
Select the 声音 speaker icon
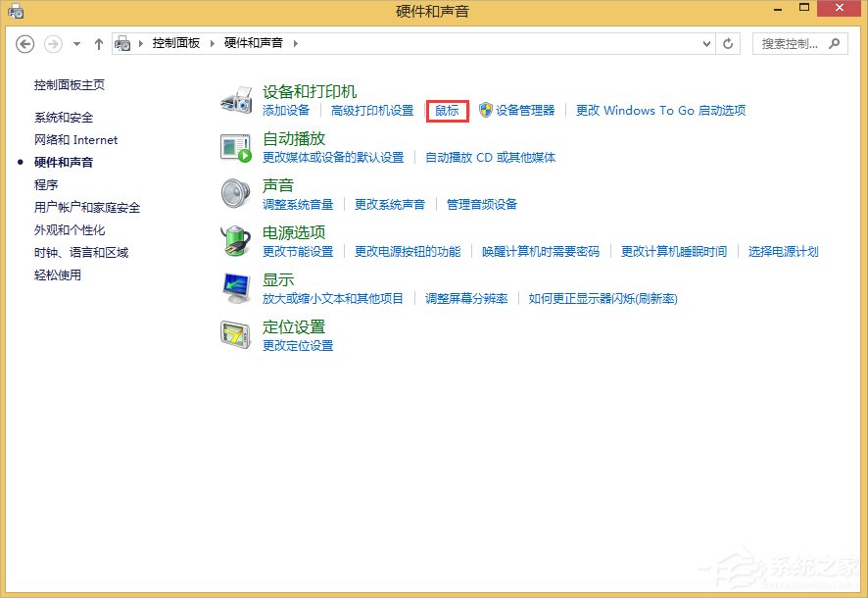(x=235, y=192)
